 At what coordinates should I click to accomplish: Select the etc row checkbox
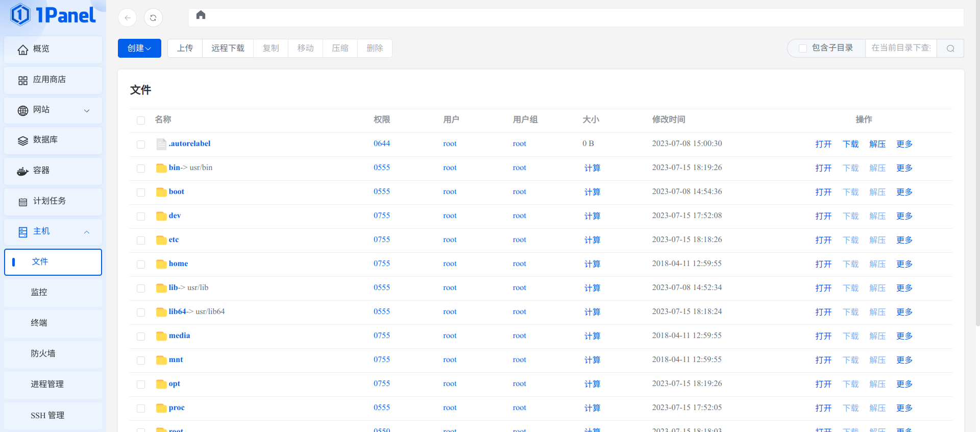pos(141,241)
